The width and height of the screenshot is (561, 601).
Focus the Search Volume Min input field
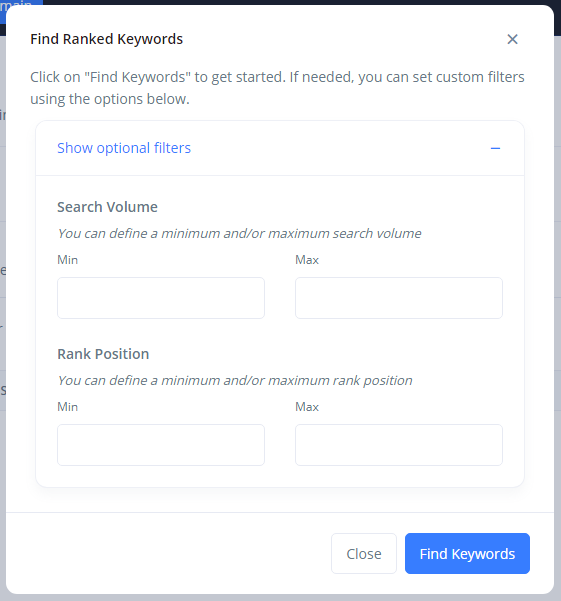coord(161,298)
